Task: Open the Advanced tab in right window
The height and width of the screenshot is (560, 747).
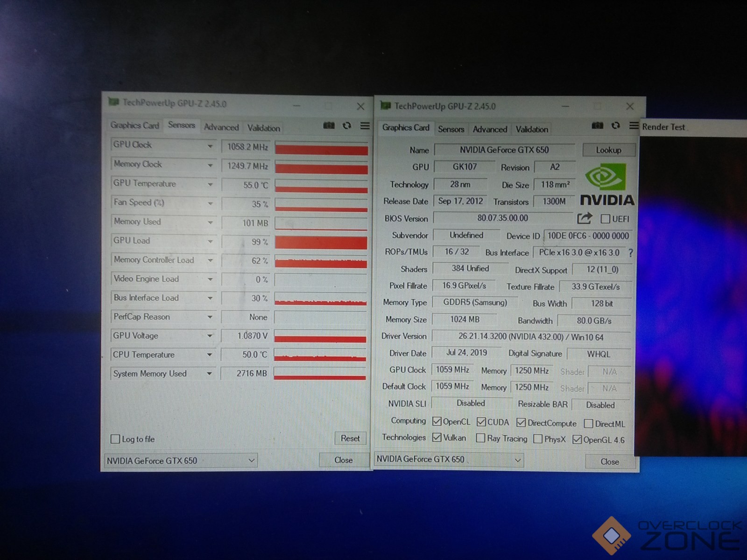Action: [x=490, y=129]
